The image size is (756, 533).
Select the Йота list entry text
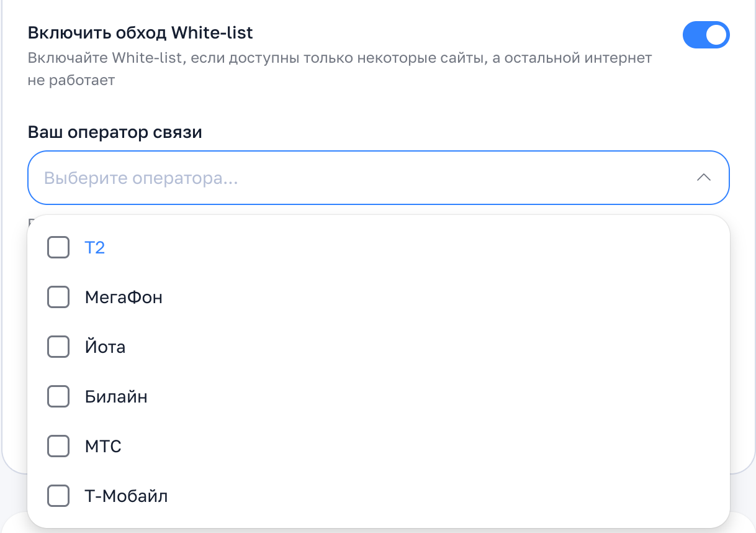[105, 347]
